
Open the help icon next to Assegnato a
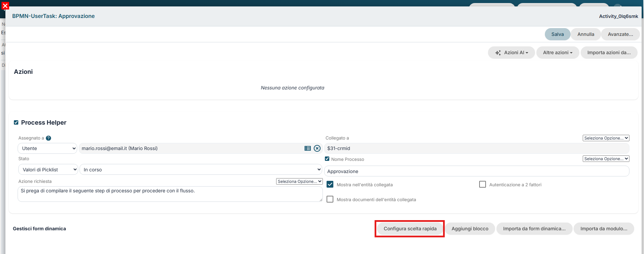(x=48, y=138)
